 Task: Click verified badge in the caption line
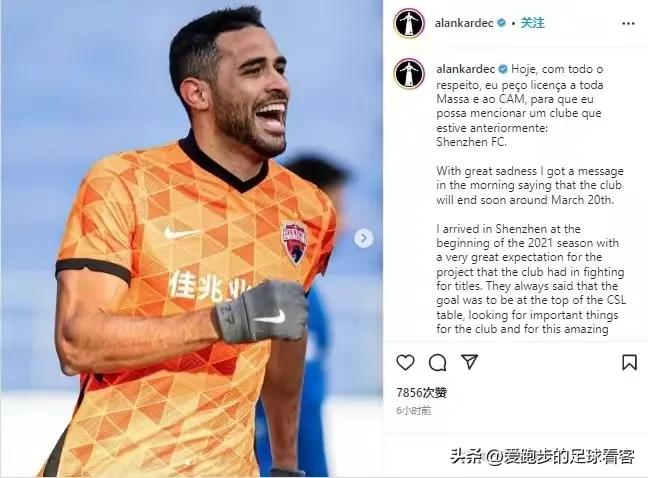503,69
